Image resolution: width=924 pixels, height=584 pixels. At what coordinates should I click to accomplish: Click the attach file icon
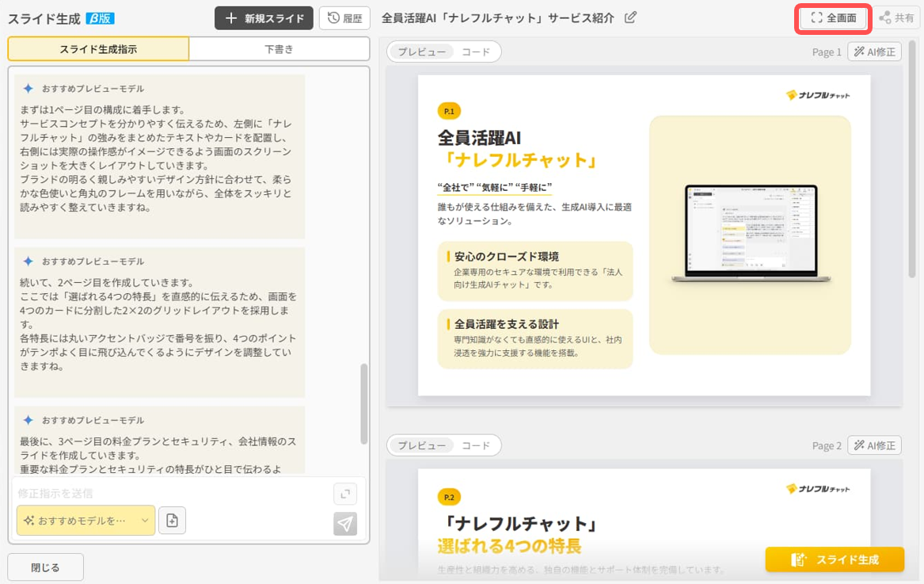(172, 521)
